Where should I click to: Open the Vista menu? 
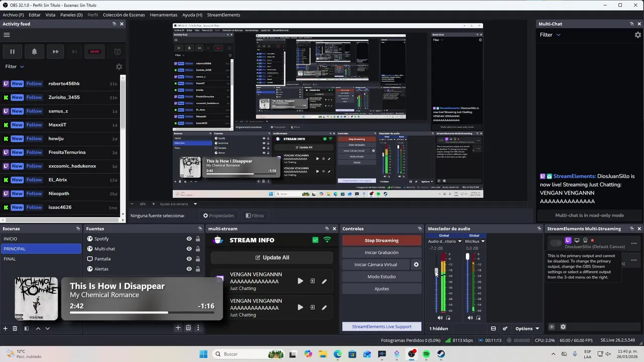(x=50, y=15)
